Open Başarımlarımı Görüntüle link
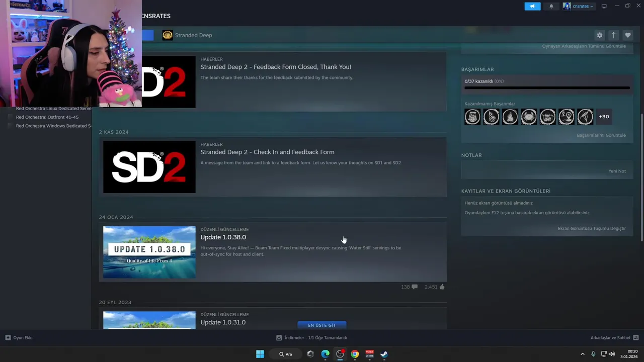This screenshot has width=644, height=362. pos(601,135)
